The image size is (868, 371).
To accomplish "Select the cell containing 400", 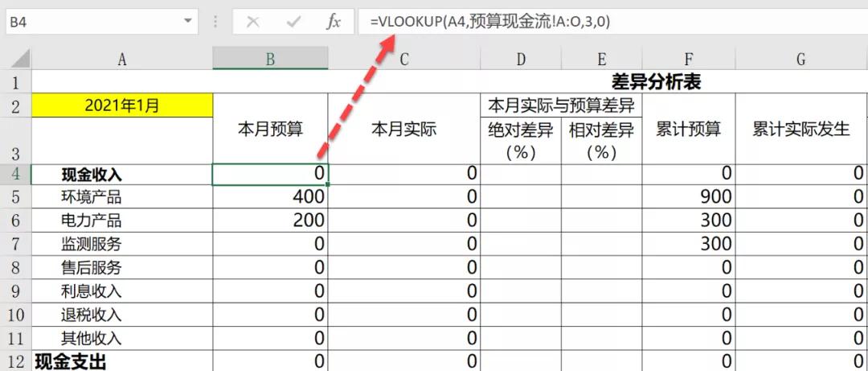I will click(x=270, y=197).
